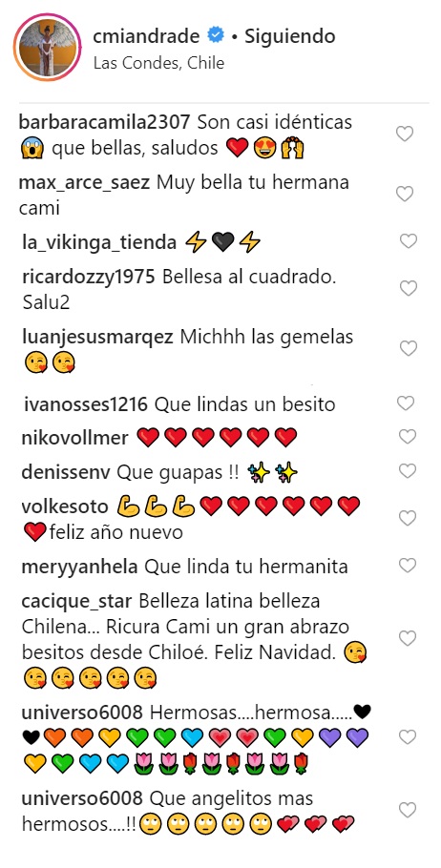Like universo6008's 'Que angelitos' comment heart
Screen dimensions: 441x868
(x=408, y=811)
